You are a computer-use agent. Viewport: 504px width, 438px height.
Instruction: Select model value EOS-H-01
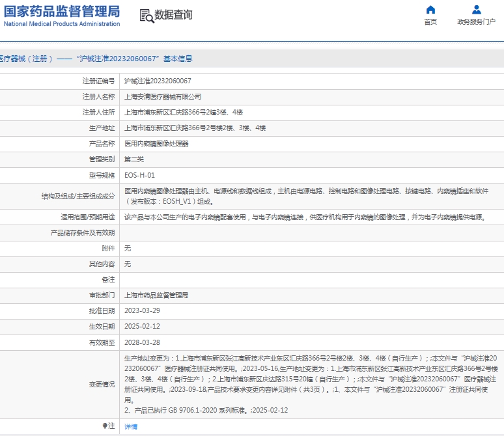pyautogui.click(x=139, y=175)
